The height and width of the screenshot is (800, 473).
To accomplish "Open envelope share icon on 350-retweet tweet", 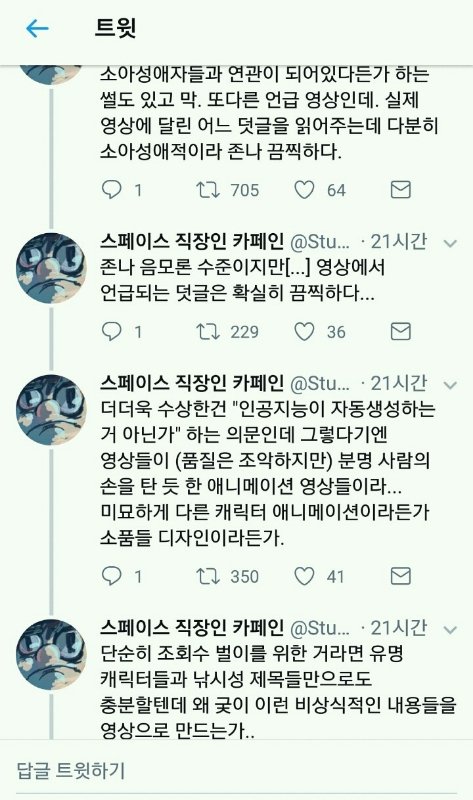I will (x=401, y=576).
